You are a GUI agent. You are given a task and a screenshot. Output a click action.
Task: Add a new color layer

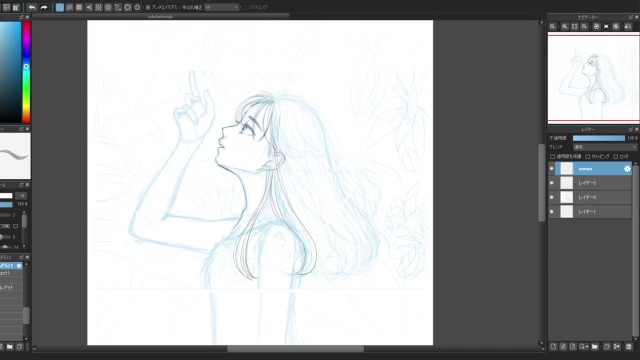point(553,347)
